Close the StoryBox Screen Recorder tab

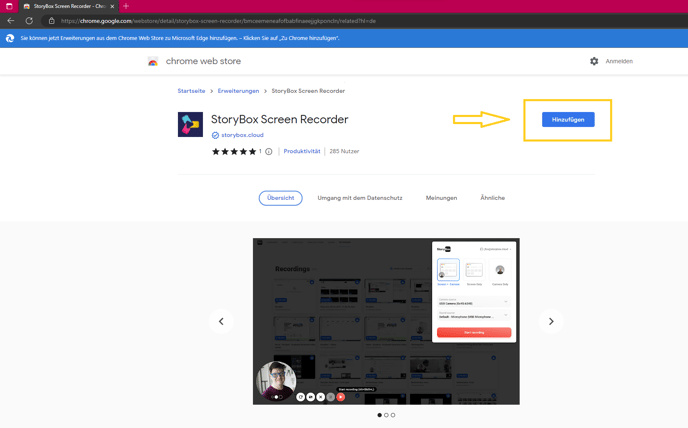(112, 6)
